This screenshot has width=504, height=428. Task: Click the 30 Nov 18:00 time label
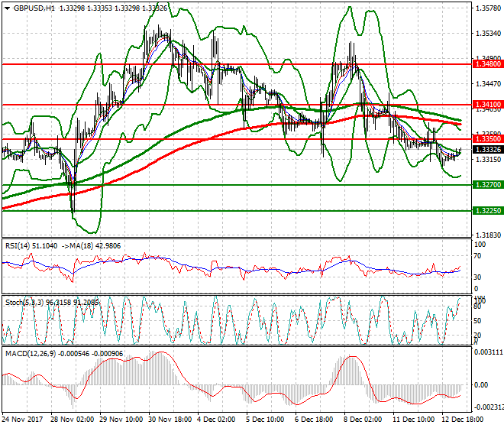[170, 420]
